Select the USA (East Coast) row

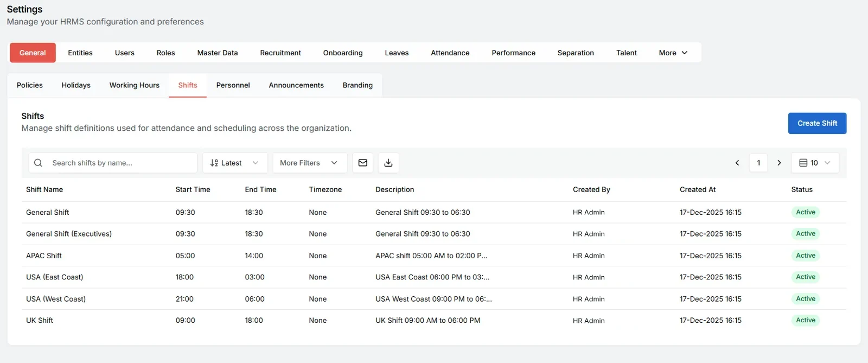click(434, 277)
